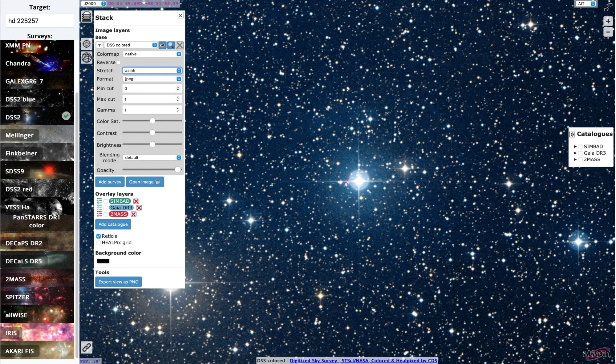Open the AIT projection dropdown
616x364 pixels.
[585, 3]
